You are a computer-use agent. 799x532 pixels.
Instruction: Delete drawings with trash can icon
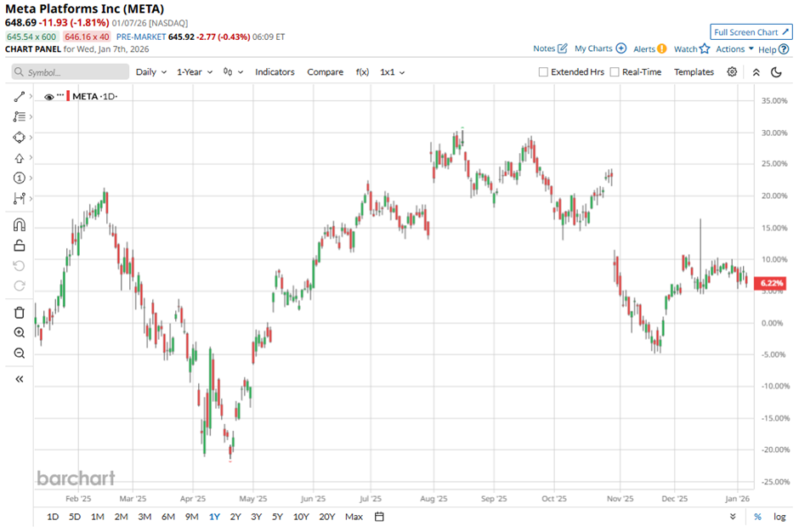19,313
